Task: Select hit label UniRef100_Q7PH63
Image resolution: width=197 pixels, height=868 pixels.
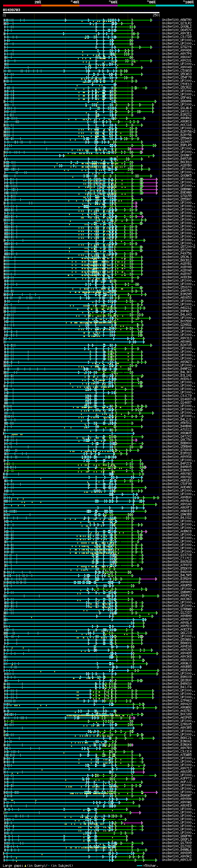Action: click(177, 700)
